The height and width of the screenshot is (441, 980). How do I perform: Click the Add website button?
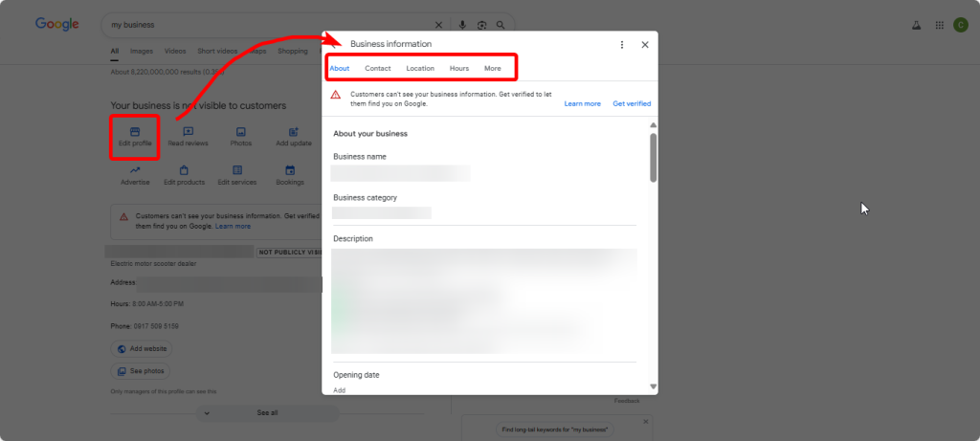pyautogui.click(x=142, y=348)
